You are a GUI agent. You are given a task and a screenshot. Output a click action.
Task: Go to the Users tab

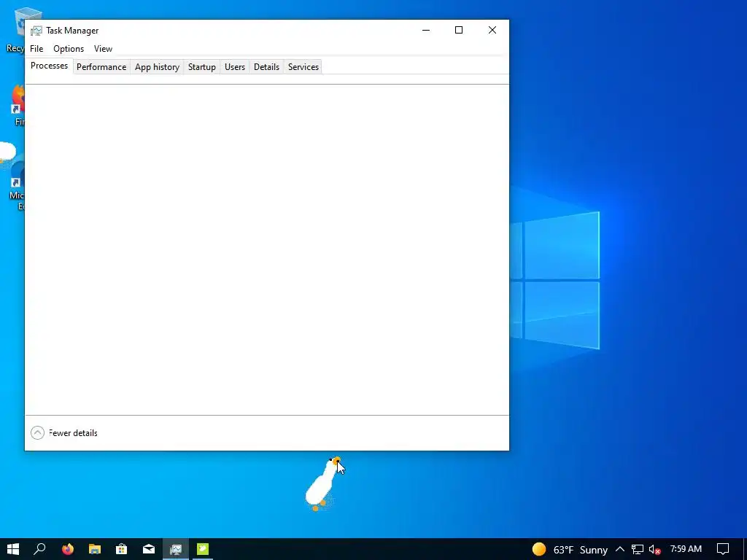pos(235,67)
